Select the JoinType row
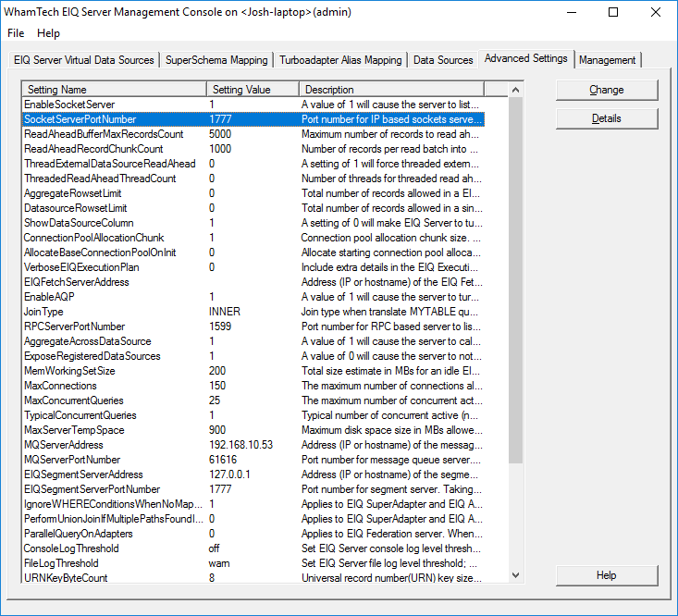Viewport: 678px width, 616px height. 253,312
